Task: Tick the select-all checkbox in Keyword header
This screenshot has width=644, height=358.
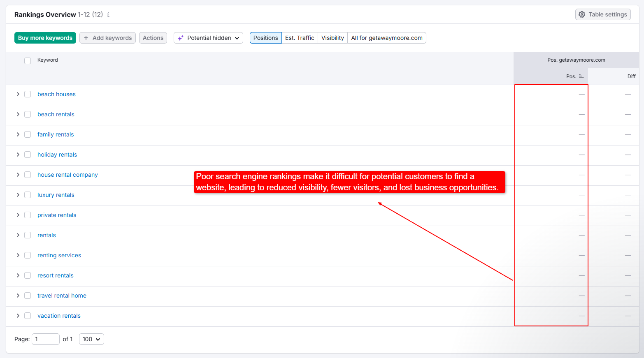Action: click(28, 61)
